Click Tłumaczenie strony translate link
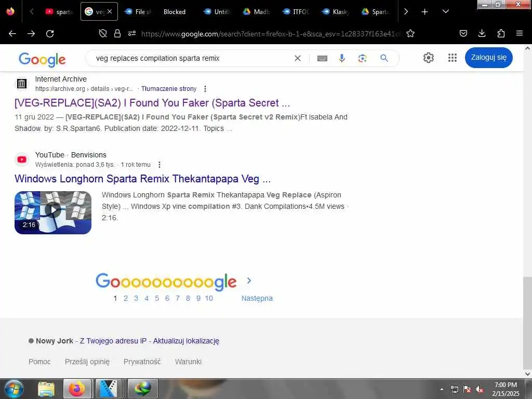Image resolution: width=532 pixels, height=399 pixels. click(x=169, y=88)
